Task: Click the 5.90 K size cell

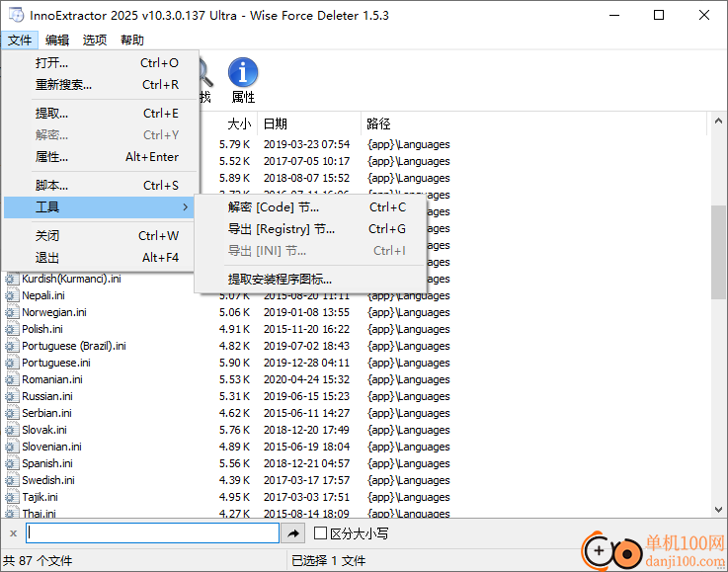Action: pos(234,363)
